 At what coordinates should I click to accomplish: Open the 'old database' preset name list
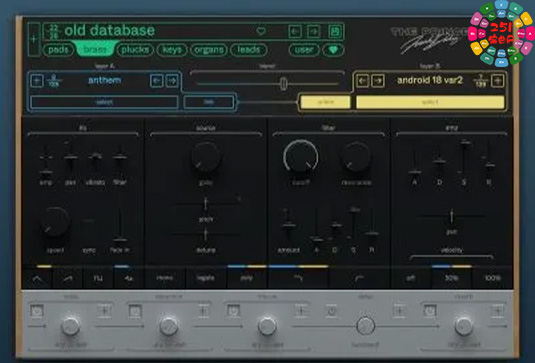pyautogui.click(x=110, y=31)
